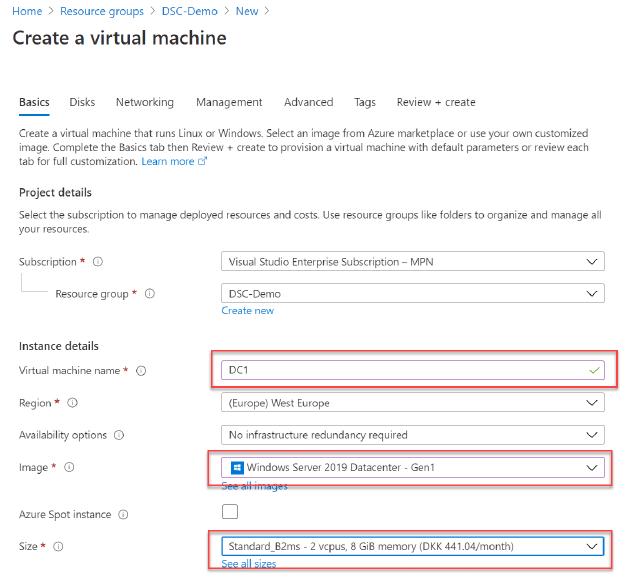640x583 pixels.
Task: Click the info icon beside Region
Action: 73,403
